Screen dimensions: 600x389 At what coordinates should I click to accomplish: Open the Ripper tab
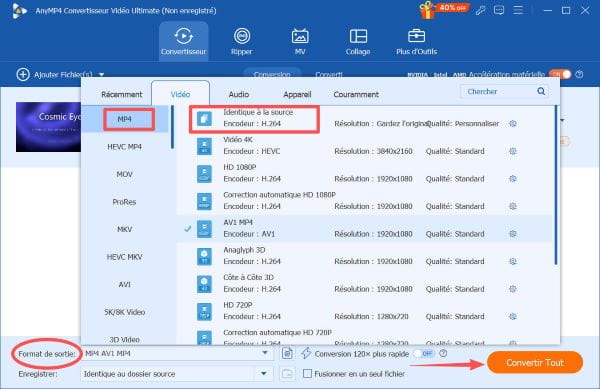pyautogui.click(x=241, y=41)
